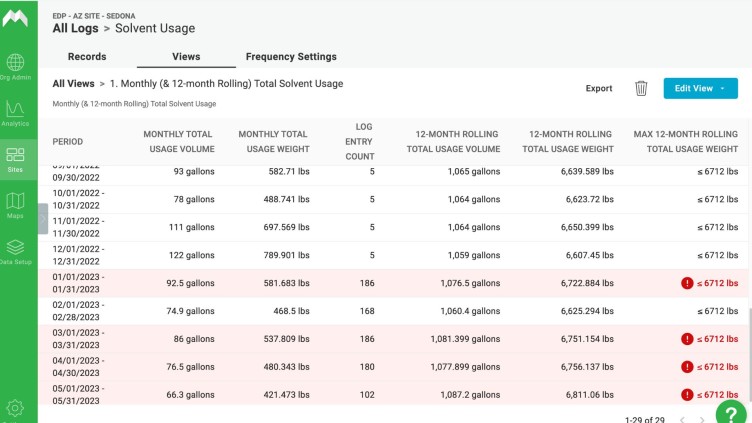Open Analytics chart icon in sidebar

(15, 109)
